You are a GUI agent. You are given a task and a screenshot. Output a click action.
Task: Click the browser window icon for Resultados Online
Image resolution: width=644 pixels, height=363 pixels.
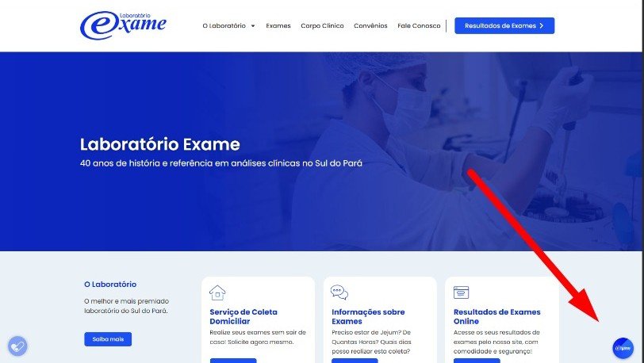pos(462,292)
